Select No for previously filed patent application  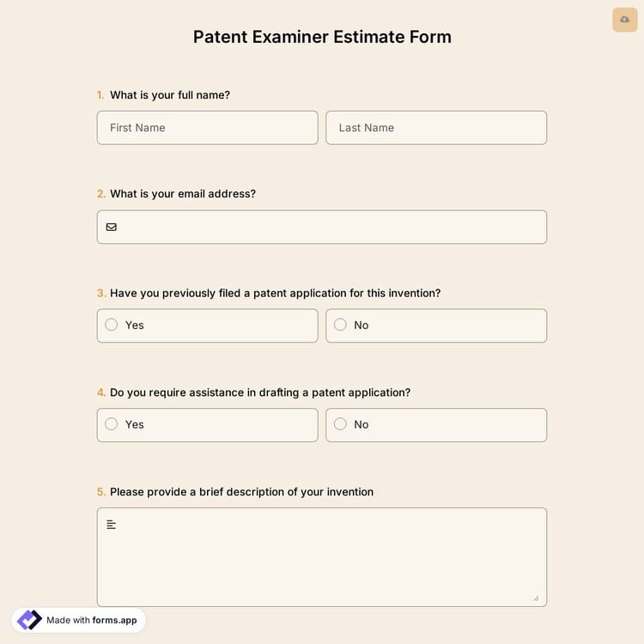coord(340,325)
